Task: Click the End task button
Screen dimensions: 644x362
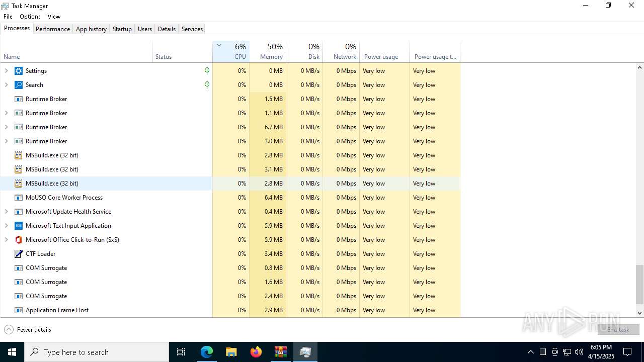Action: coord(618,330)
